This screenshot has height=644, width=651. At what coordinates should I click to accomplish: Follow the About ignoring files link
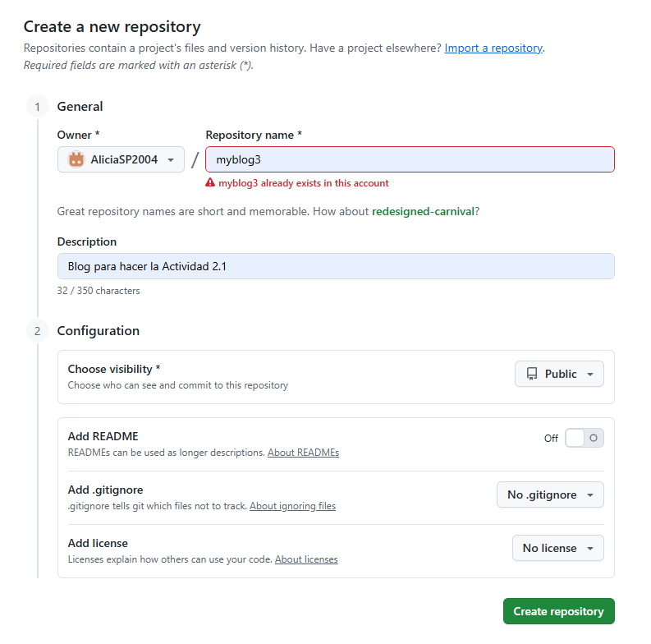coord(292,506)
